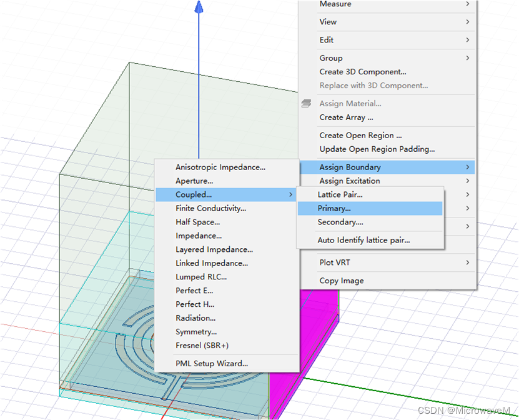Assign Perfect E boundary

point(227,291)
